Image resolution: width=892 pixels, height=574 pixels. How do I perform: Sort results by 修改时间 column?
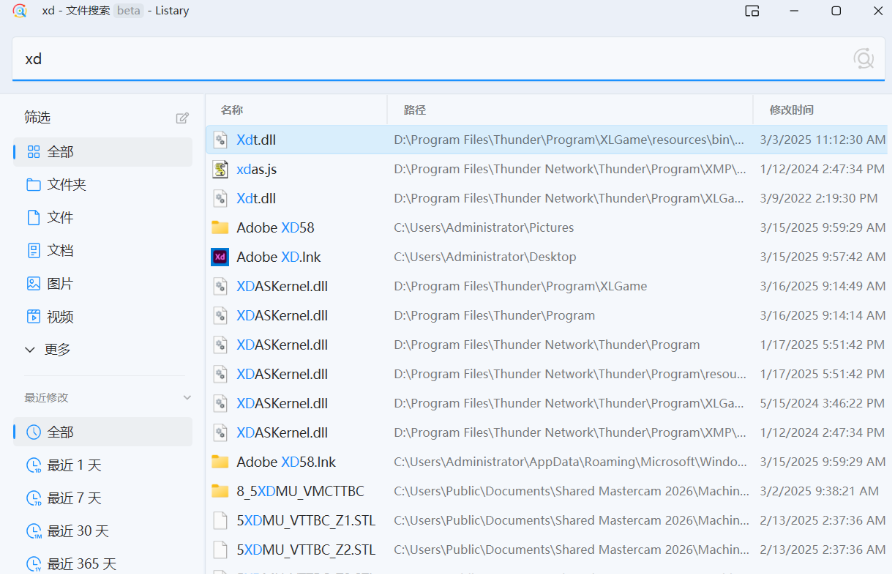click(791, 110)
